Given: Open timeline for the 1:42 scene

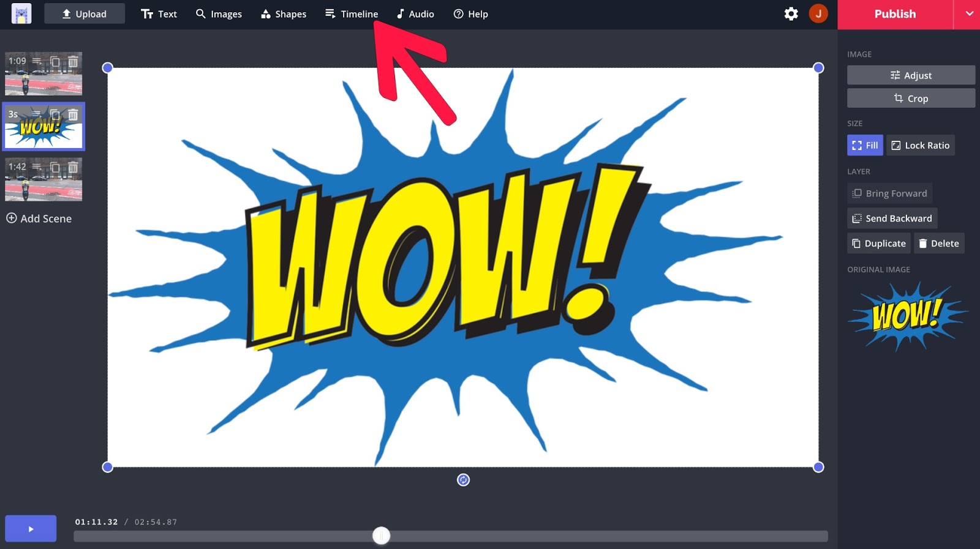Looking at the screenshot, I should click(x=37, y=166).
